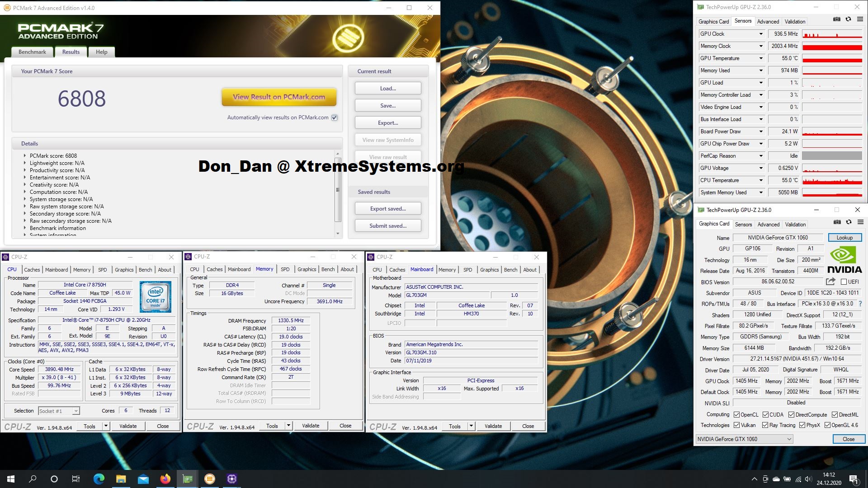Take a screenshot via camera icon in GPU-Z Sensors window
The height and width of the screenshot is (488, 868).
[837, 19]
